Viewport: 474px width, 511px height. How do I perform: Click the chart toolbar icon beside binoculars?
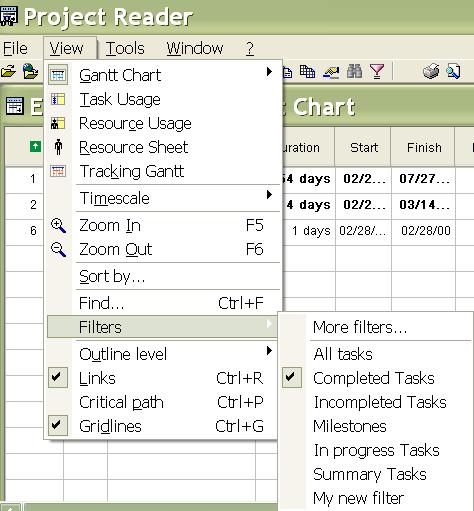point(331,71)
